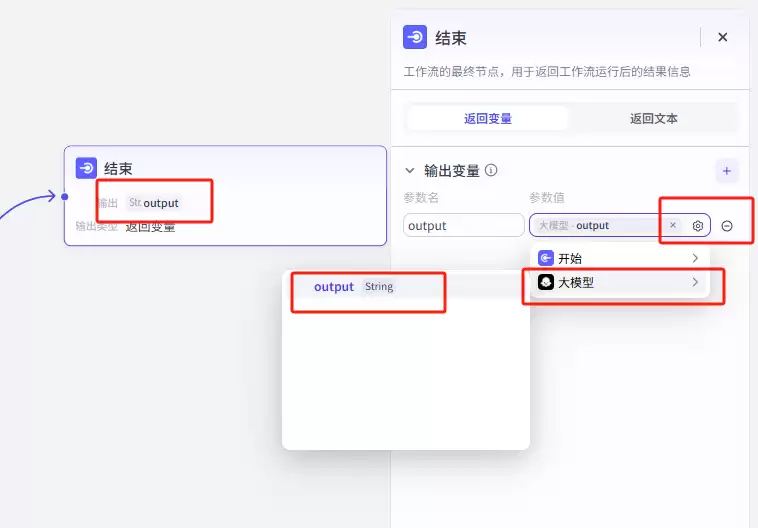This screenshot has height=528, width=758.
Task: Click the 结束 node icon on canvas
Action: pos(86,168)
